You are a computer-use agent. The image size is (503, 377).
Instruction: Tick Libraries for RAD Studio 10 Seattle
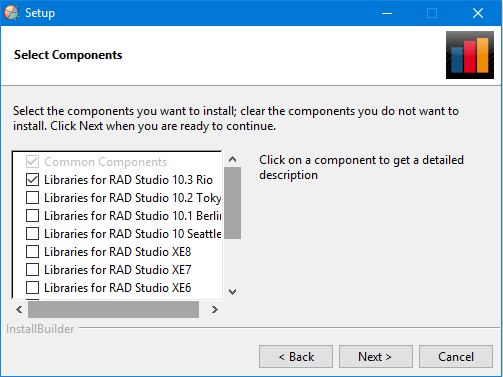pyautogui.click(x=32, y=234)
